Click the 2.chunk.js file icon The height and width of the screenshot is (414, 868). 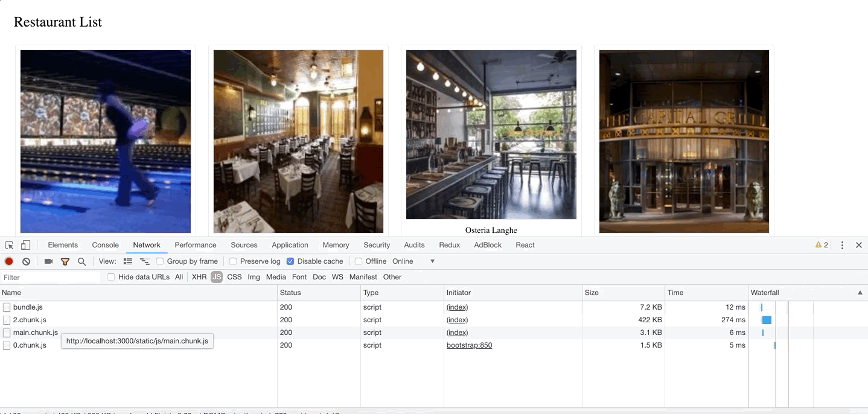point(7,320)
